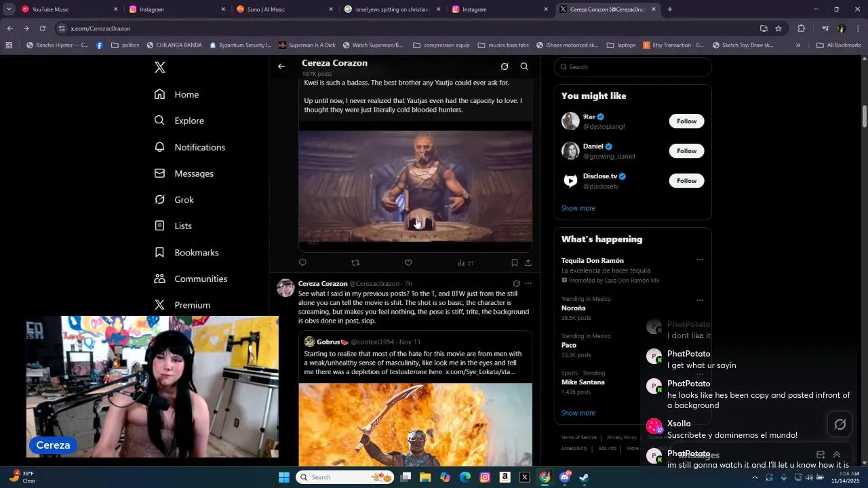The width and height of the screenshot is (868, 488).
Task: Open more options for Tequila Don Ramón
Action: coord(700,260)
